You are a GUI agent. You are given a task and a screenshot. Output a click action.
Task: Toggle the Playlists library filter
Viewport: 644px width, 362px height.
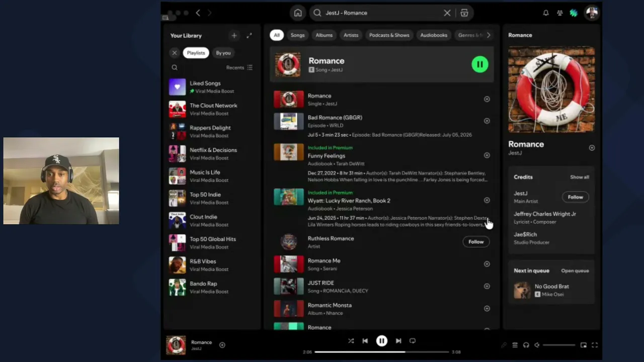[x=196, y=53]
